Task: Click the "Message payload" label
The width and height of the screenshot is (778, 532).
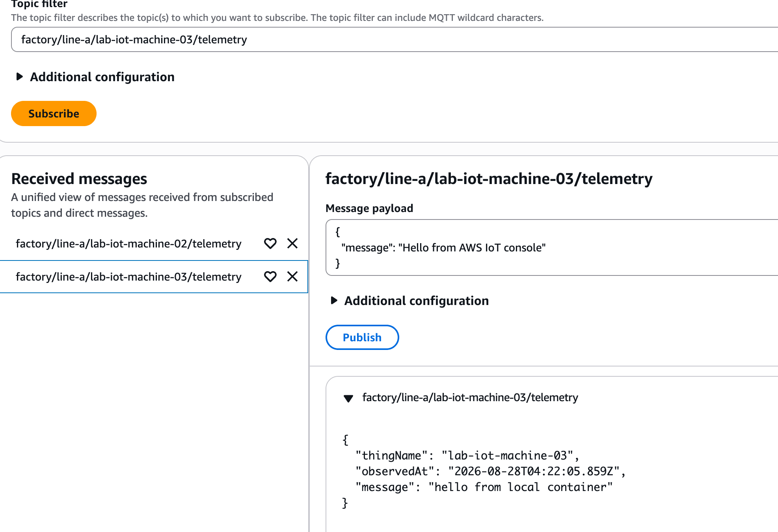Action: point(369,208)
